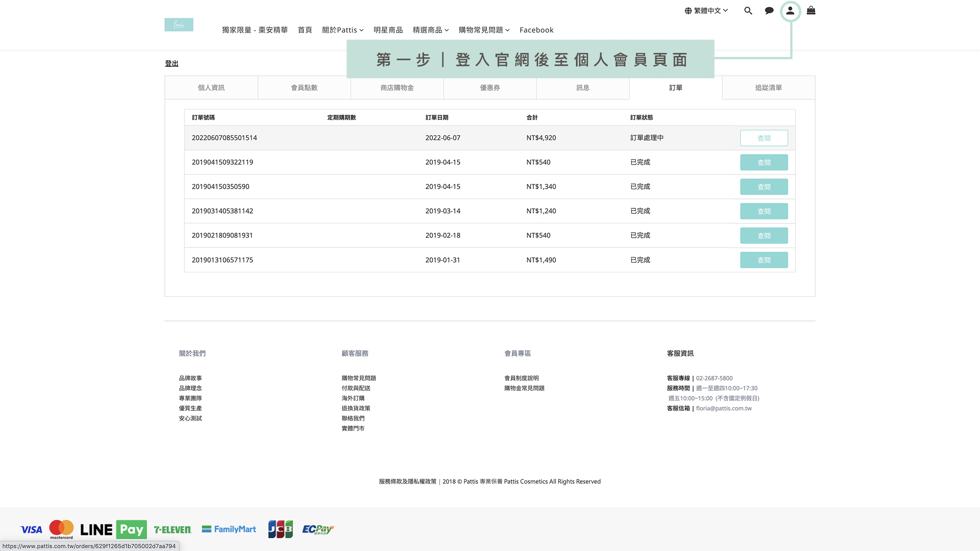The height and width of the screenshot is (551, 980).
Task: Open the chat message bubble icon
Action: point(769,11)
